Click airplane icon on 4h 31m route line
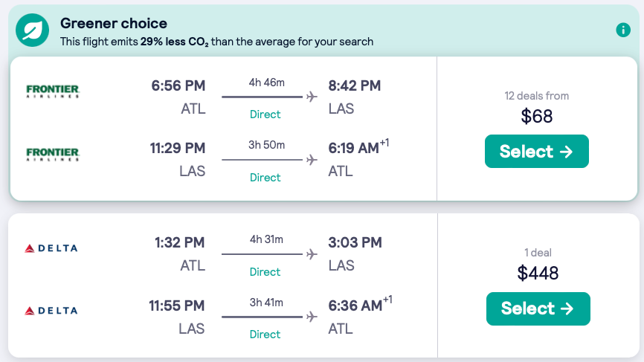This screenshot has height=362, width=644. tap(311, 254)
